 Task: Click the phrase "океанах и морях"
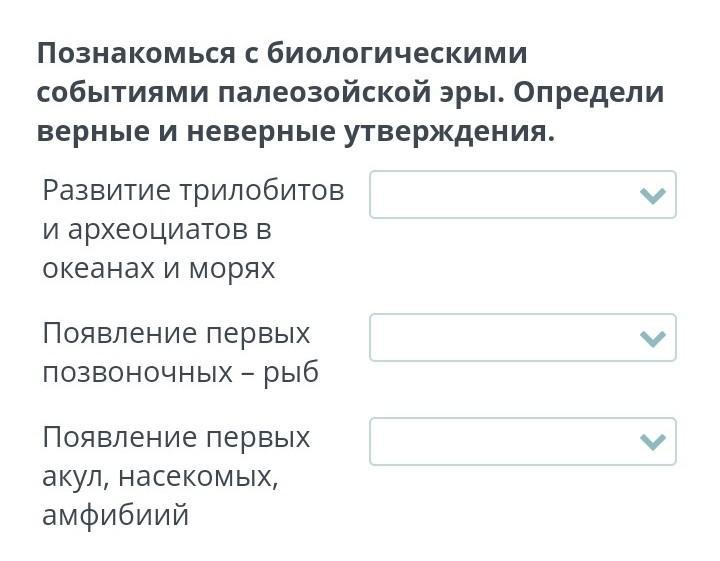(x=158, y=269)
